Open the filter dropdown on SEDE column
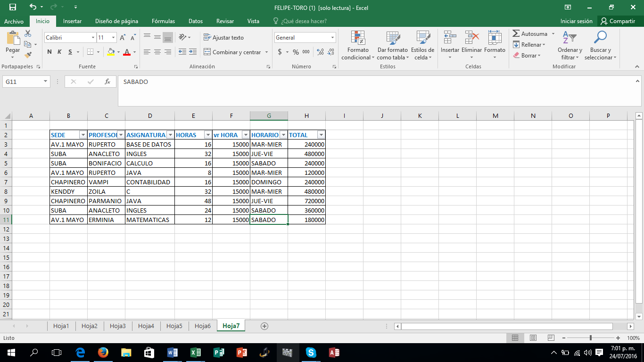Viewport: 644px width, 362px height. pos(83,135)
